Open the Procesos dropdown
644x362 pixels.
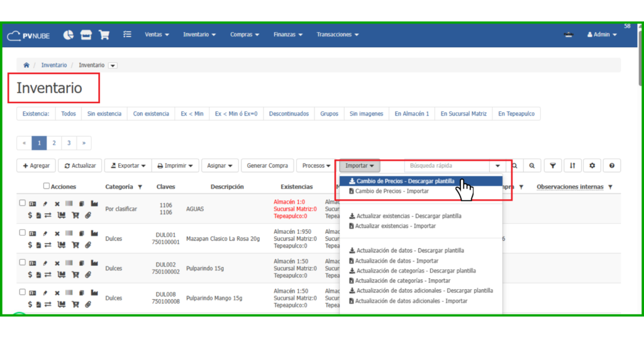coord(316,165)
